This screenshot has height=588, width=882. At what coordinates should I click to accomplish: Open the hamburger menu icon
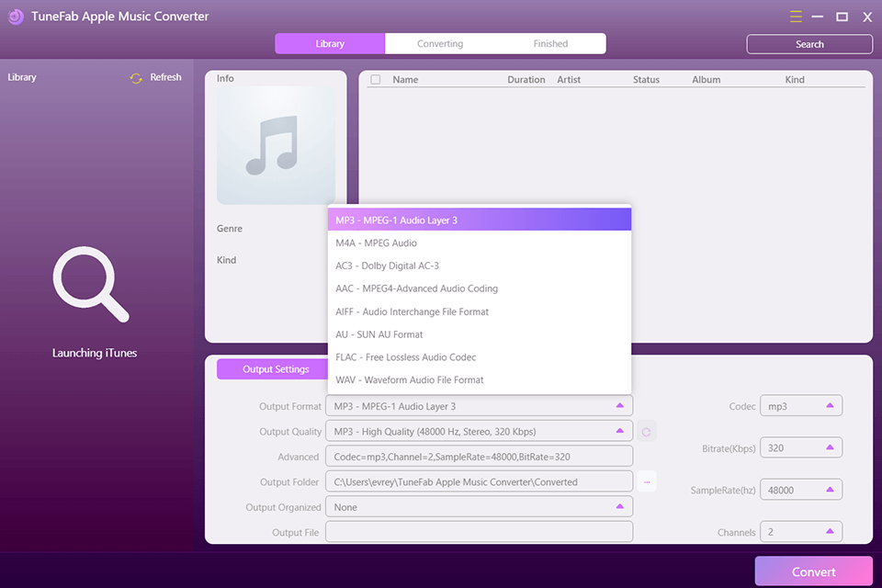tap(796, 16)
